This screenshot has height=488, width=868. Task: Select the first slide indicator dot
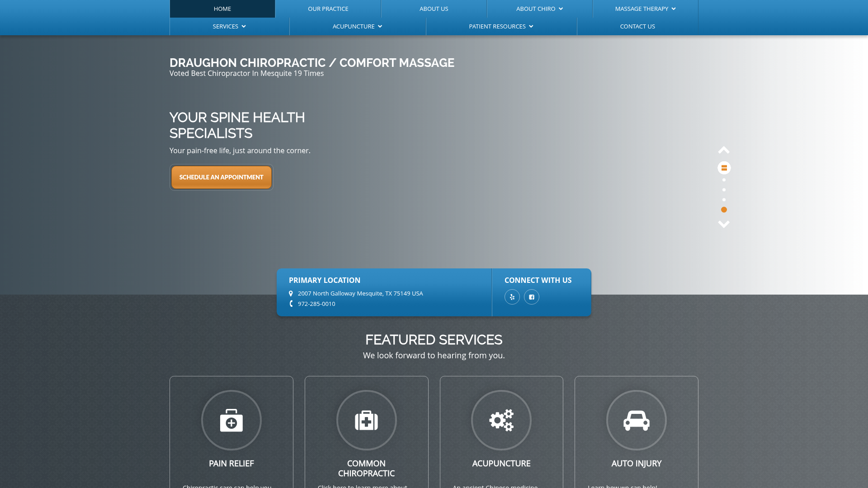tap(724, 180)
